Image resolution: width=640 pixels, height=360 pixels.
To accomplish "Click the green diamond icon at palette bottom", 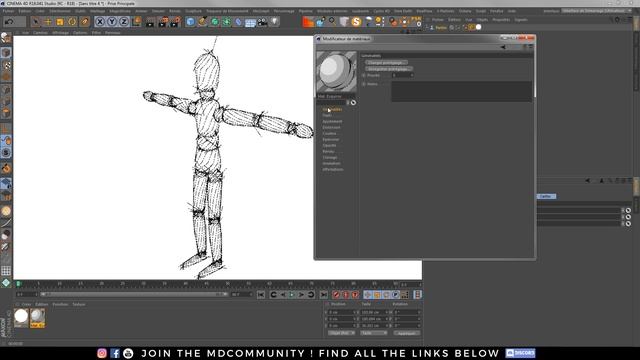I will click(x=6, y=282).
